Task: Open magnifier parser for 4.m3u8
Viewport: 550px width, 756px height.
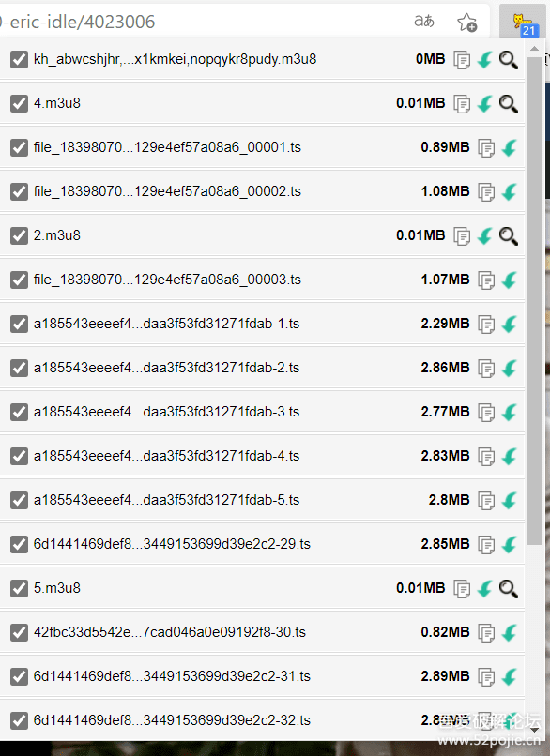Action: point(508,104)
